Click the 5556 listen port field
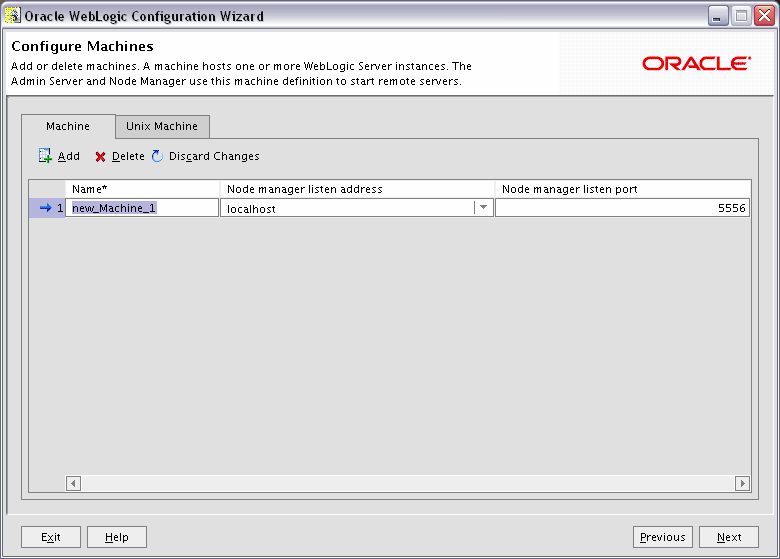This screenshot has width=780, height=559. point(622,208)
